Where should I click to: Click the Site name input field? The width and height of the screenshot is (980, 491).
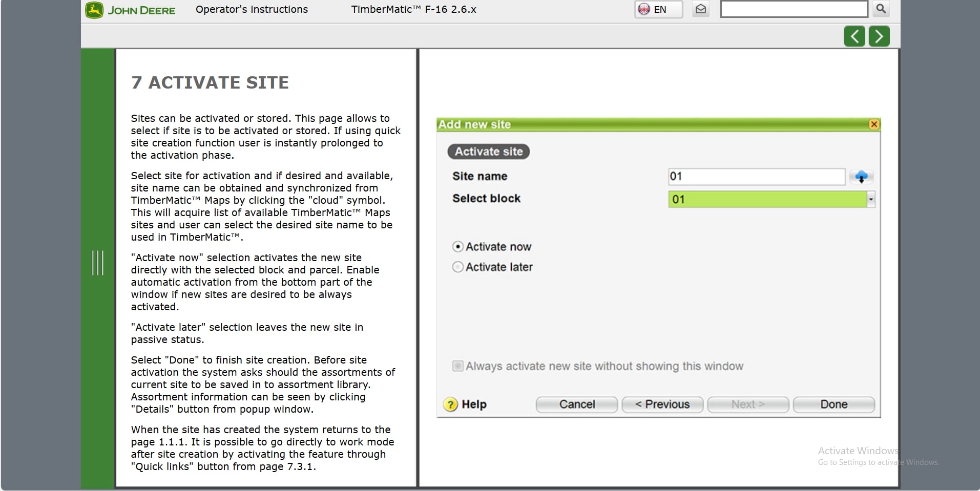(757, 177)
